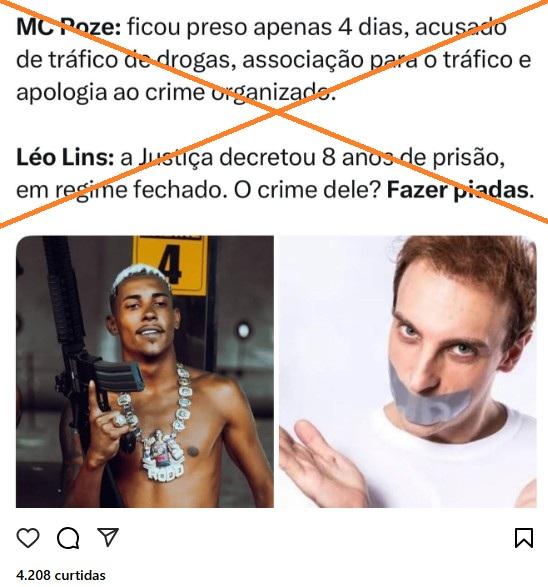Like the post with the heart icon

click(28, 538)
